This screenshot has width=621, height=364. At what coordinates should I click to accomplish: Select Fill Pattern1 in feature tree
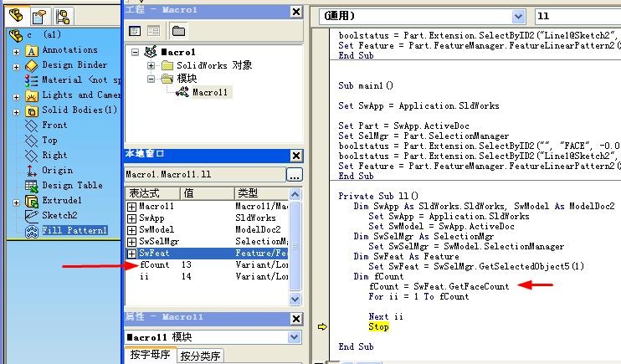[74, 230]
